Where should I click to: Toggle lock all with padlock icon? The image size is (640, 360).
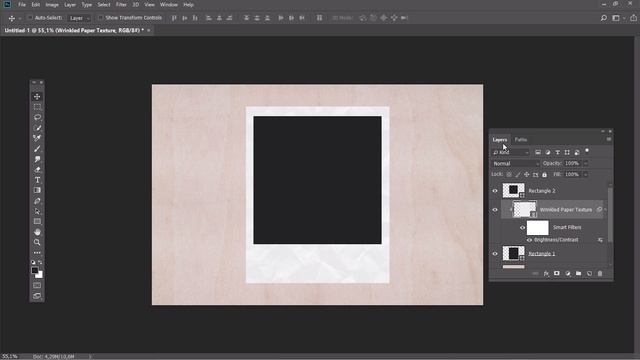pos(544,175)
